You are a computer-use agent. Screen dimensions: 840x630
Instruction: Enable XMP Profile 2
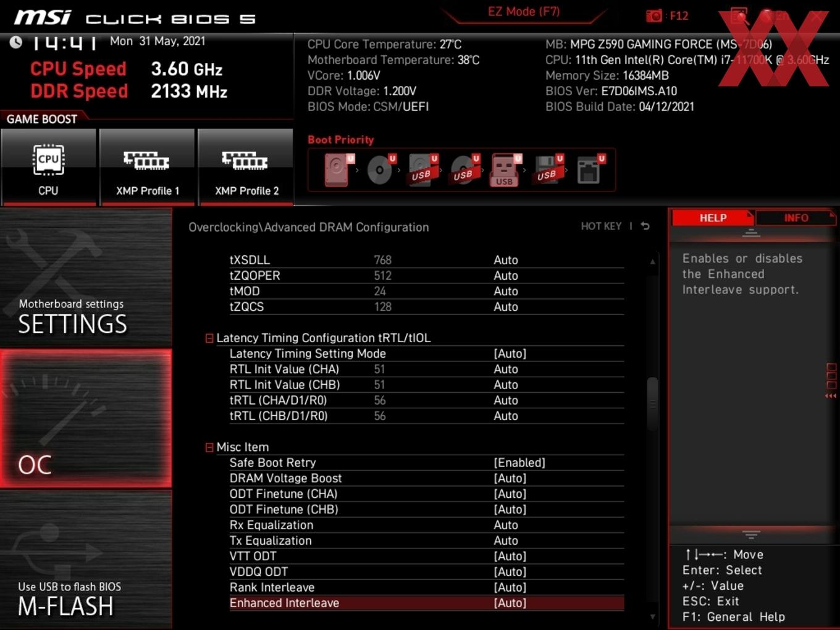pos(246,166)
